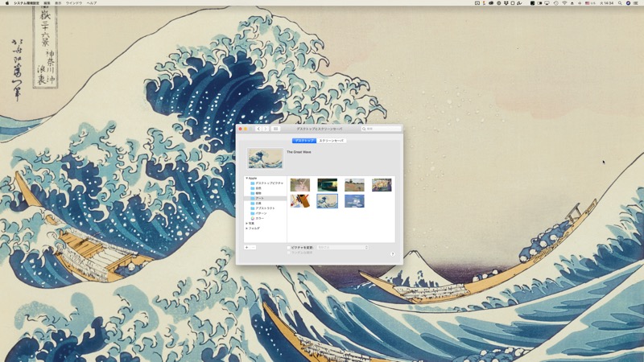Open the Siri icon in menu bar
Screen dimensions: 644x362
628,3
